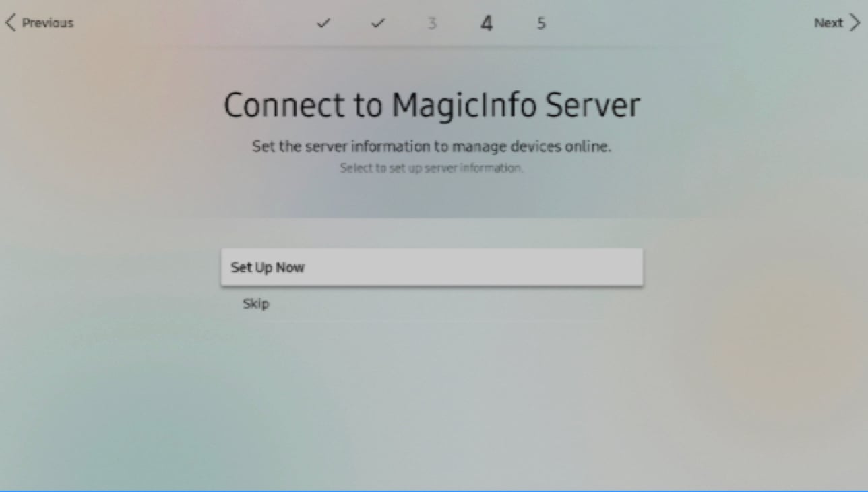
Task: Select the first completed step checkmark
Action: tap(323, 24)
